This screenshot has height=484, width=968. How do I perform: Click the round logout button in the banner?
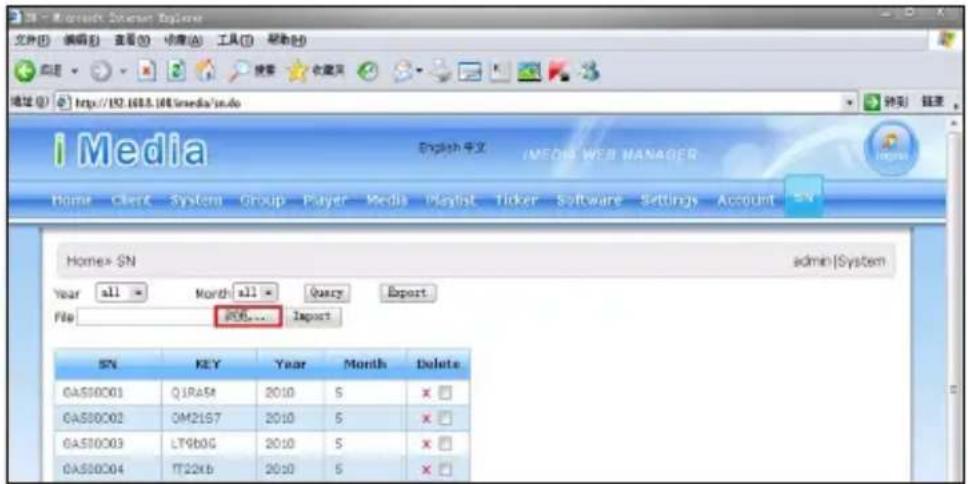click(890, 148)
